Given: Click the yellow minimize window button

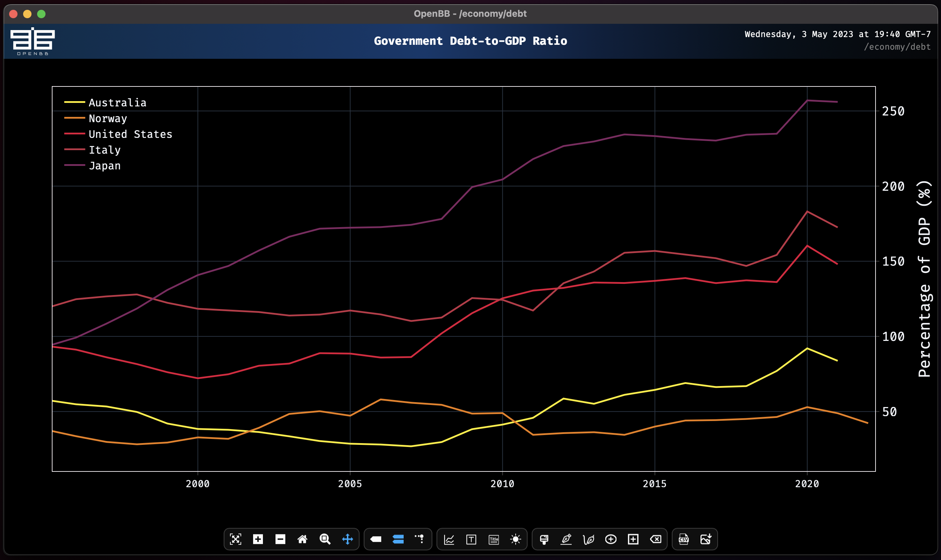Looking at the screenshot, I should [27, 14].
